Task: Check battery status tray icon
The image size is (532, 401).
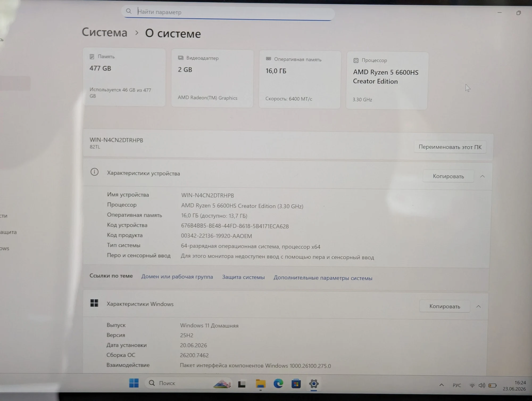Action: (492, 385)
